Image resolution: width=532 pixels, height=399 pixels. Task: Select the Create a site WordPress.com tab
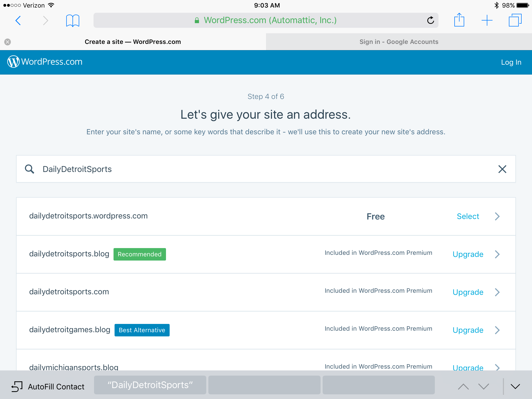pyautogui.click(x=133, y=42)
